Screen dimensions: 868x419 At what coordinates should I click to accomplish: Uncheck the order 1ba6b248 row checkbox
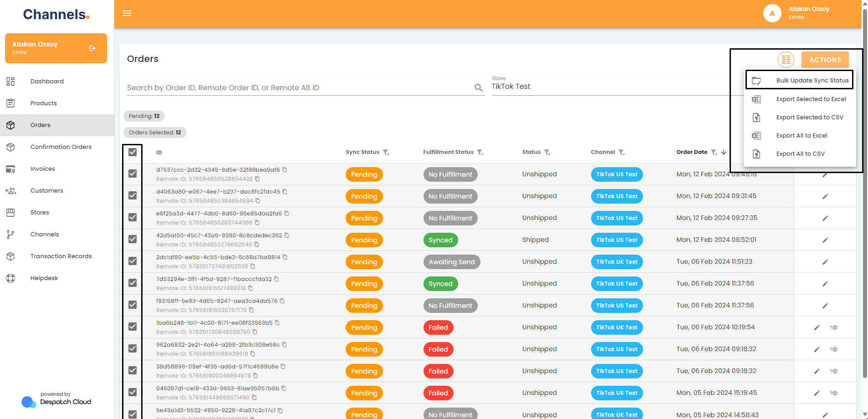pyautogui.click(x=133, y=327)
